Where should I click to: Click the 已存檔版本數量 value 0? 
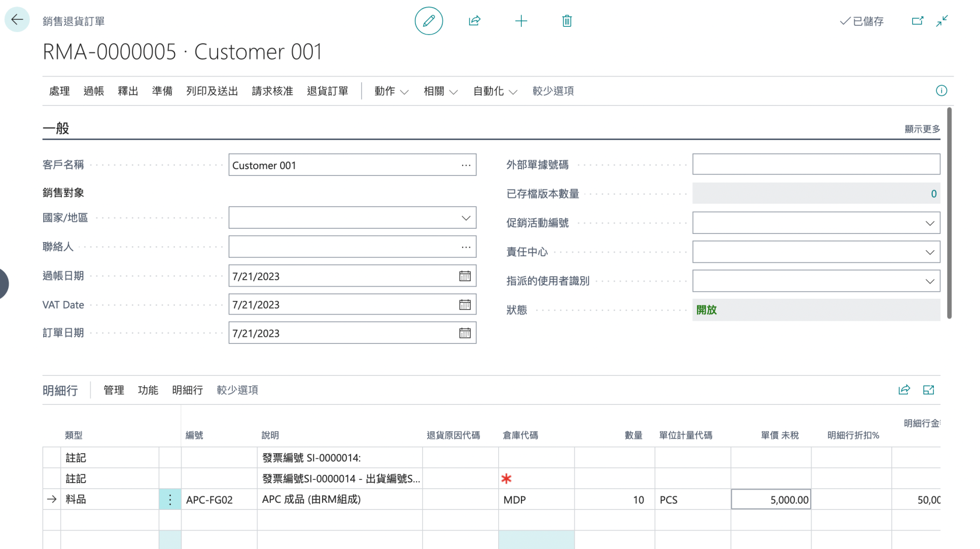[816, 194]
